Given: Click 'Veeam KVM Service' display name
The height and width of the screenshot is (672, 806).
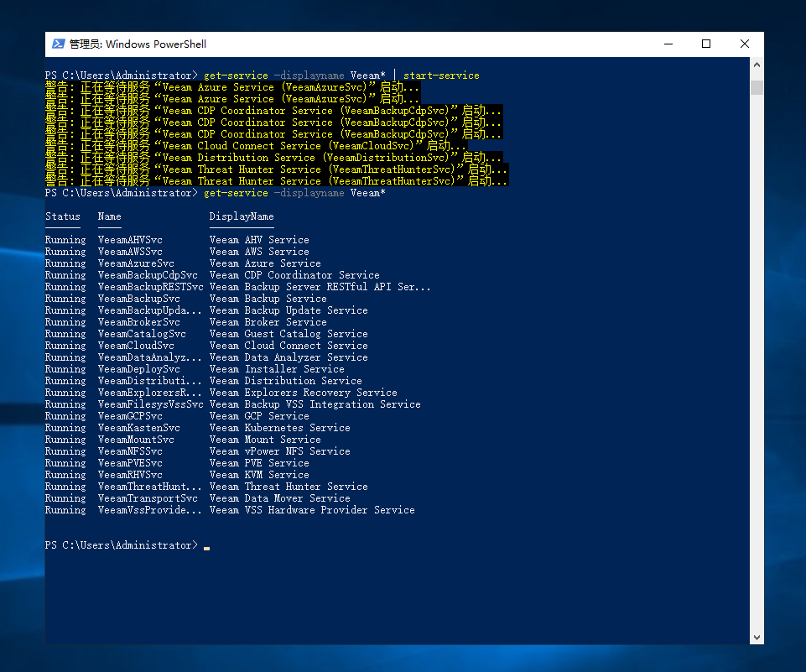Looking at the screenshot, I should tap(260, 475).
